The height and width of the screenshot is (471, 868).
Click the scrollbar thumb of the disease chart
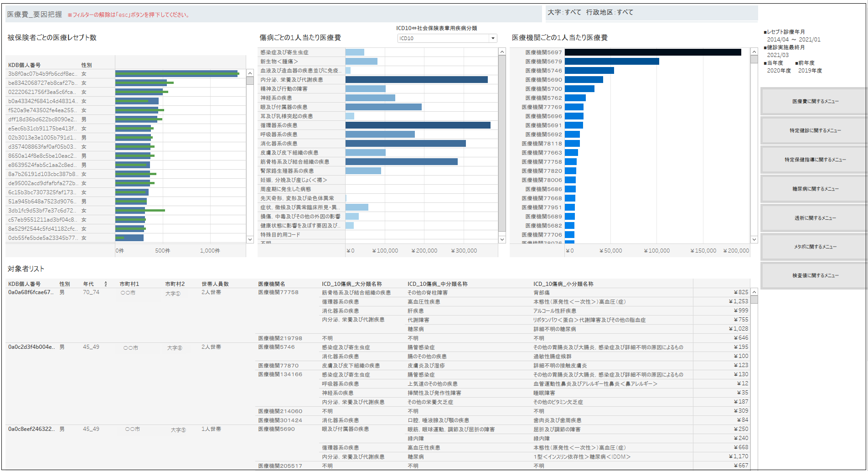click(502, 144)
